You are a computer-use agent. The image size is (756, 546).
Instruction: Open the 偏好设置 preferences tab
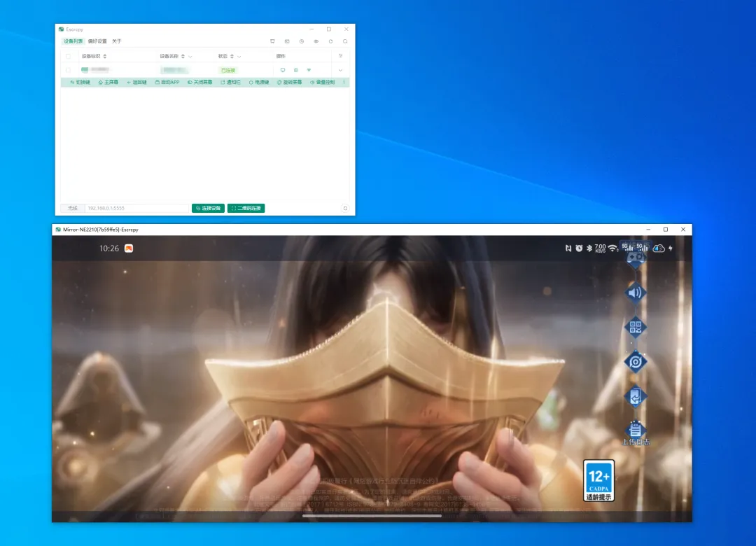[x=97, y=41]
